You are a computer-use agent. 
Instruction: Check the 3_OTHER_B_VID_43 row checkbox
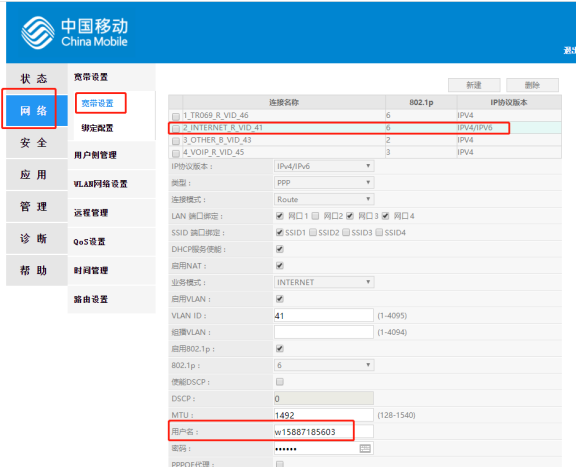176,141
